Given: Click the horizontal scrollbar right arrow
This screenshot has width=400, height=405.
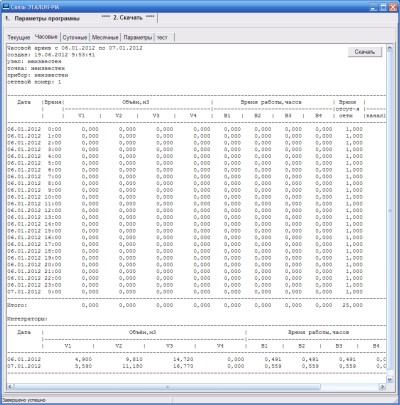Looking at the screenshot, I should coord(382,387).
